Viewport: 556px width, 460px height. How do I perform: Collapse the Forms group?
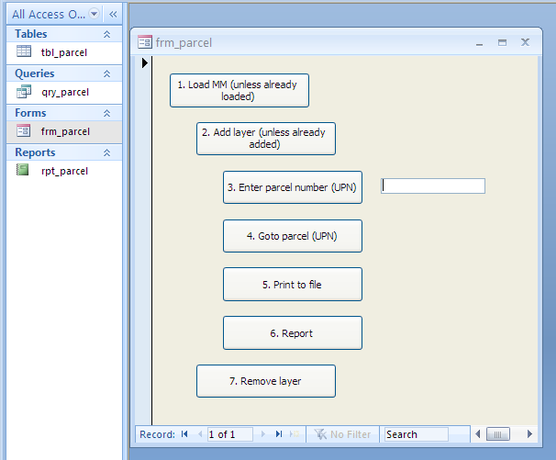pyautogui.click(x=107, y=113)
